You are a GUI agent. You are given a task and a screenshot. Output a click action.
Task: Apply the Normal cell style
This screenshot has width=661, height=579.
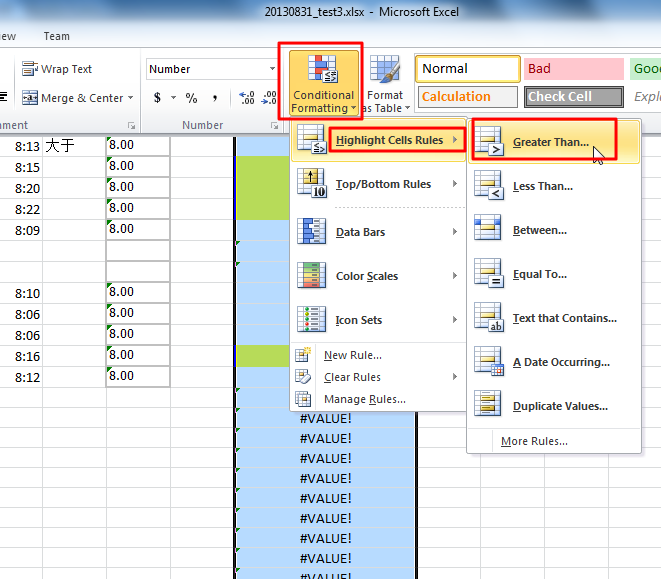[x=468, y=69]
